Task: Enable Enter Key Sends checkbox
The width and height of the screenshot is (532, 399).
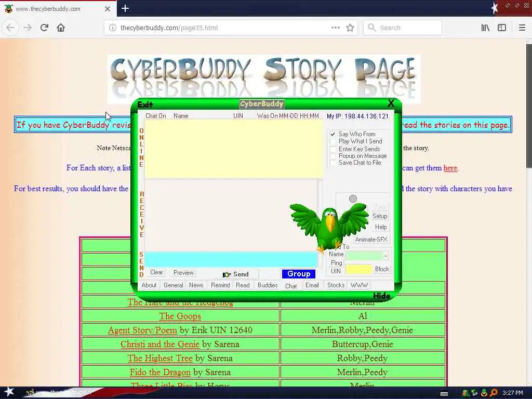Action: (x=333, y=149)
